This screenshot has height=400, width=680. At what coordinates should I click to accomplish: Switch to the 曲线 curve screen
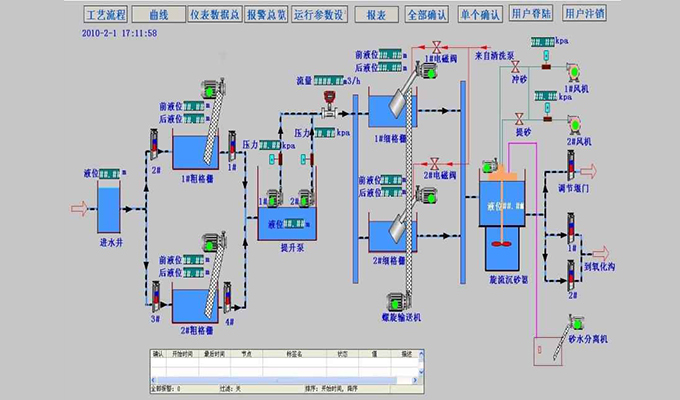point(159,15)
